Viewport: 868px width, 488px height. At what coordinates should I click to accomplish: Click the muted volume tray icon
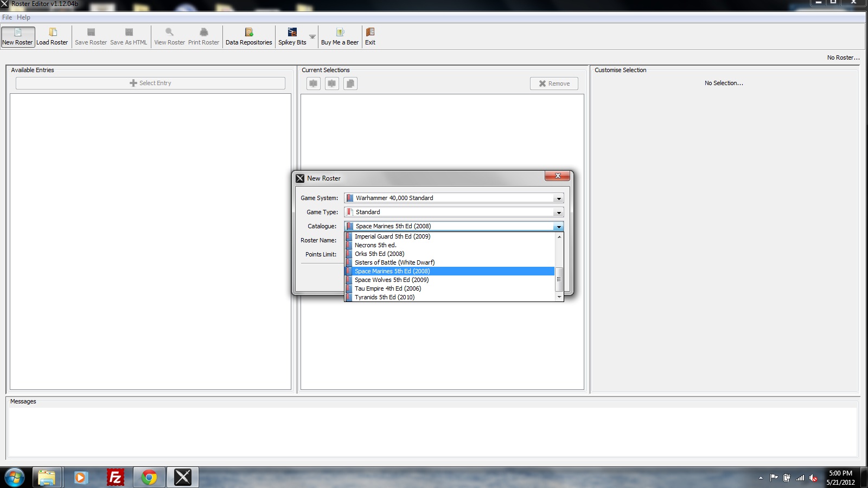click(x=813, y=478)
